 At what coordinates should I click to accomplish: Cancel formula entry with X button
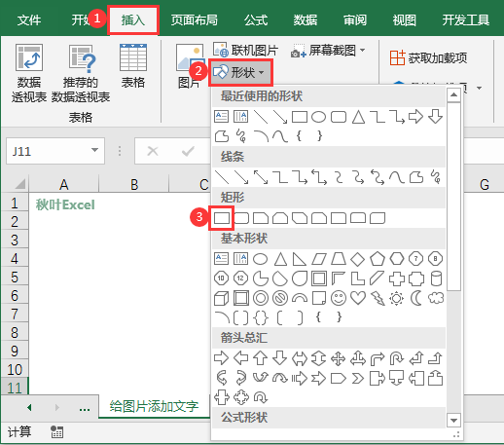(153, 151)
